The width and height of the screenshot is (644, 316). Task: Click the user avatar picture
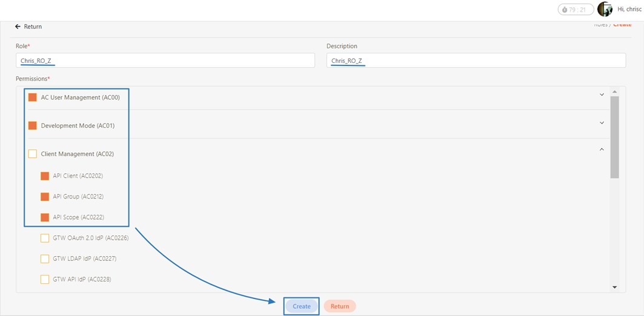click(x=605, y=9)
